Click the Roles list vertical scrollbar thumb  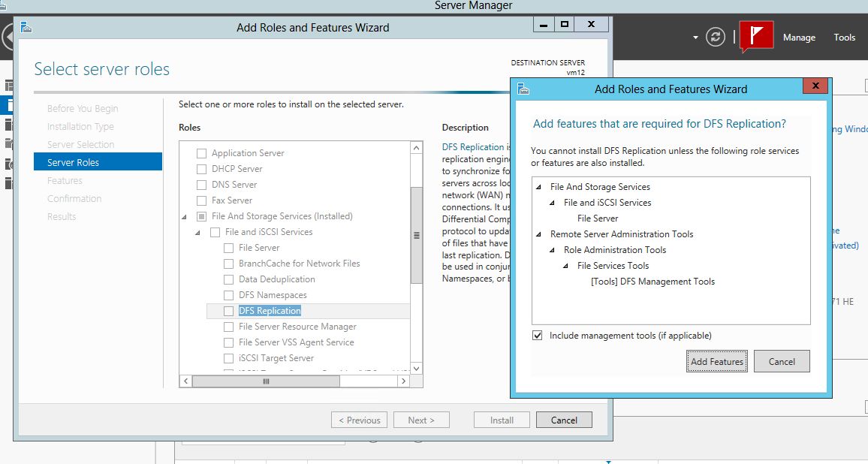(x=416, y=235)
